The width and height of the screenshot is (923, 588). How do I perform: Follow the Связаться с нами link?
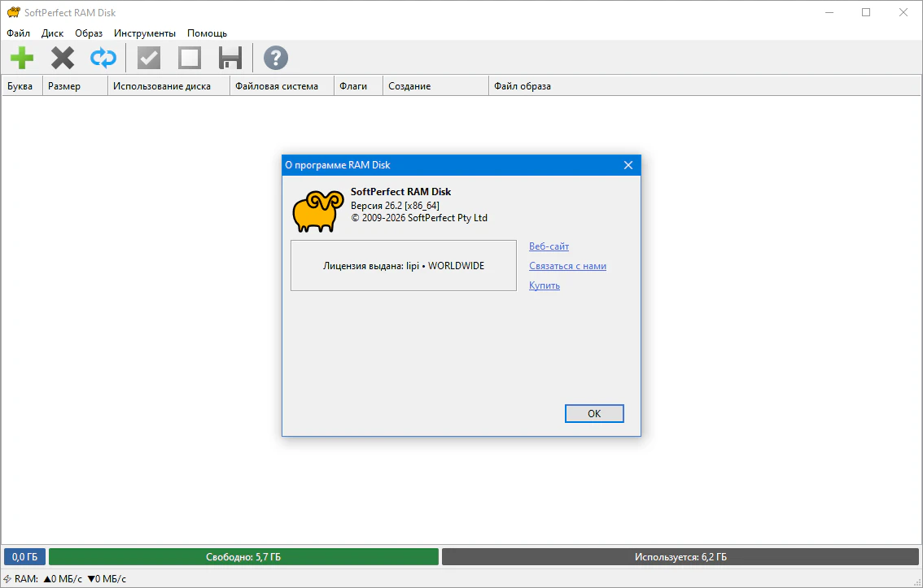click(567, 266)
